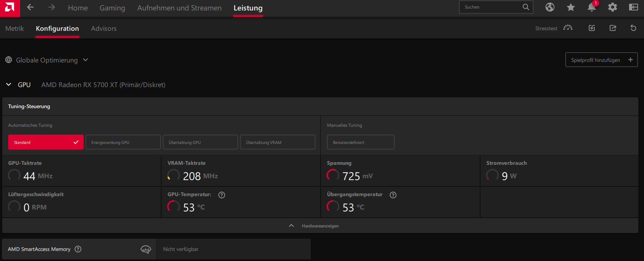Viewport: 644px width, 261px height.
Task: Open Übergangstemperatur help icon
Action: pos(393,195)
